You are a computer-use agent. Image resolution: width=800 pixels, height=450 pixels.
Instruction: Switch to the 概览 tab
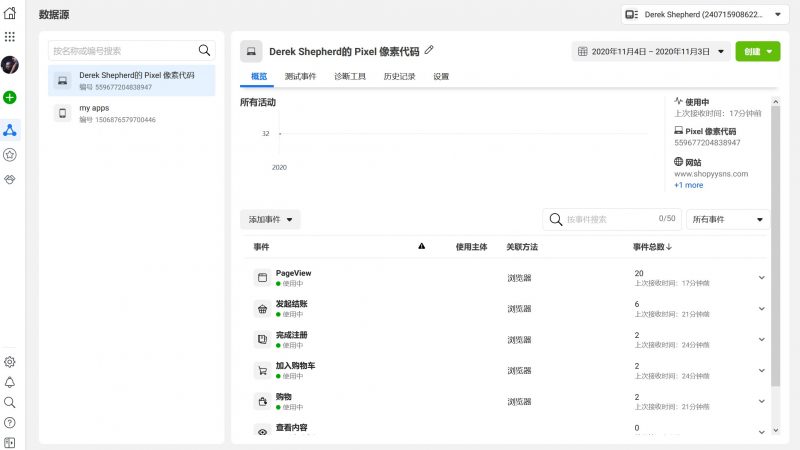coord(259,77)
